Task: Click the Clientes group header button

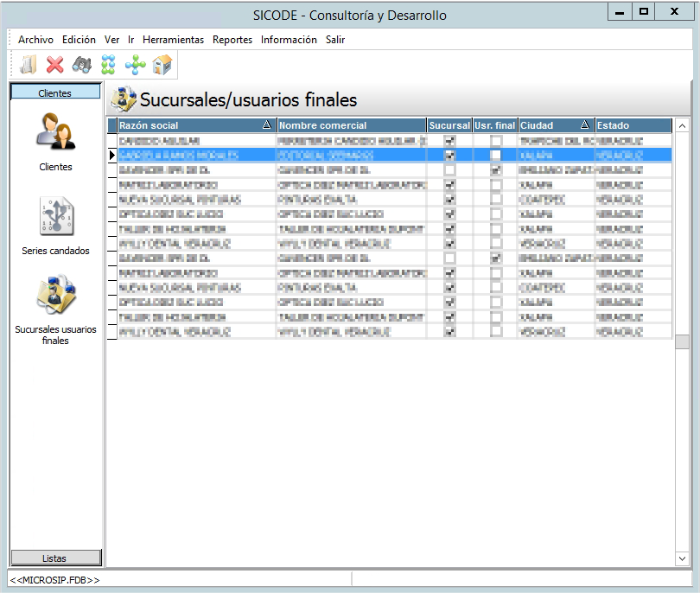Action: (x=55, y=92)
